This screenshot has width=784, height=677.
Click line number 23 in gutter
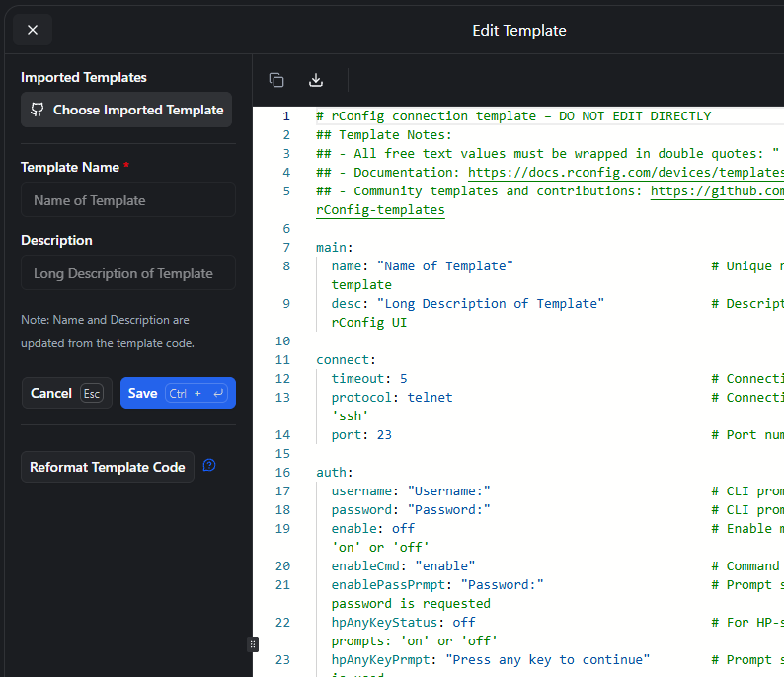click(283, 660)
